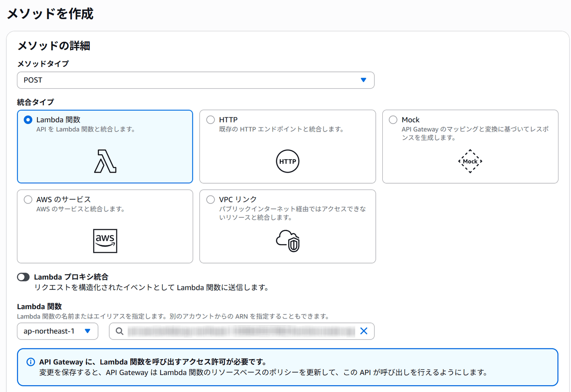The width and height of the screenshot is (571, 392).
Task: Click the search magnifier icon in Lambda field
Action: tap(119, 331)
